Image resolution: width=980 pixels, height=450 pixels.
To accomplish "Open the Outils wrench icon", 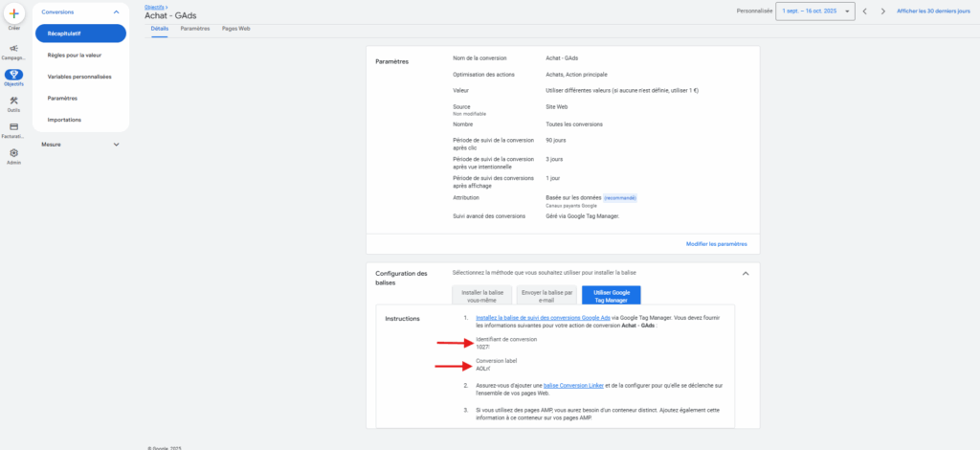I will (x=13, y=101).
